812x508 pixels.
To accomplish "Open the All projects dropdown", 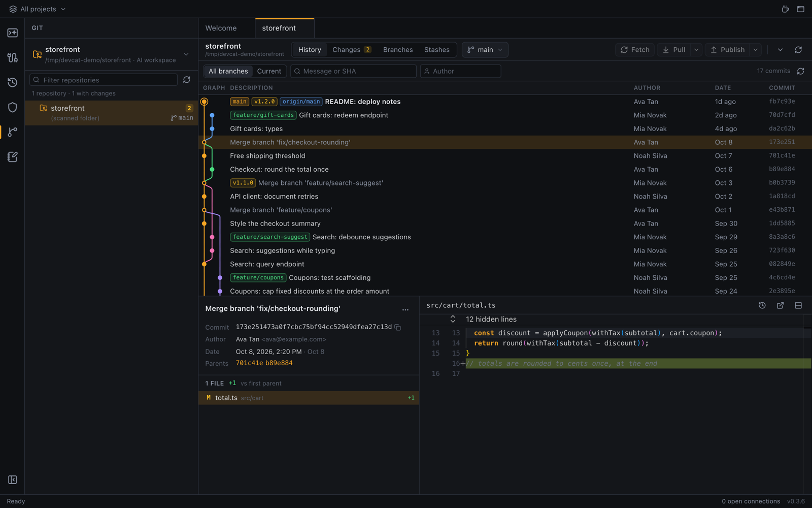I will pyautogui.click(x=38, y=9).
